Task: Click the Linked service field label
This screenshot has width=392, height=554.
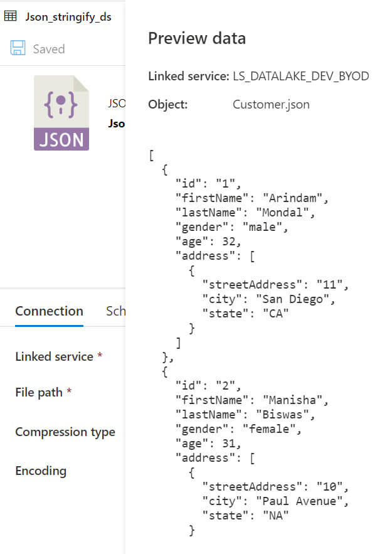Action: [x=54, y=356]
